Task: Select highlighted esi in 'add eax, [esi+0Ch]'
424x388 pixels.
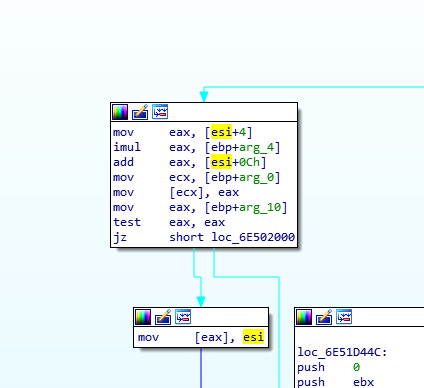Action: coord(221,162)
